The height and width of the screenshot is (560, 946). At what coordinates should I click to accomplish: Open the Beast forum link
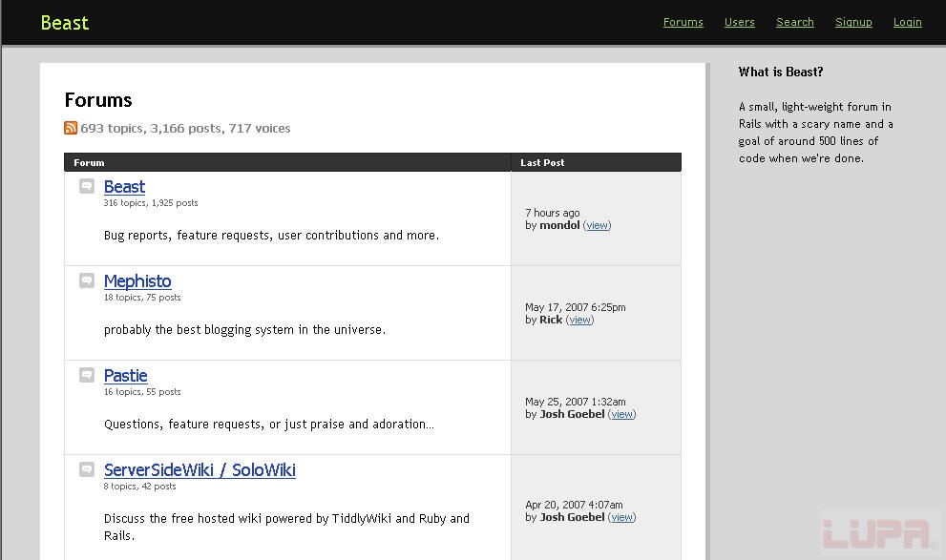coord(124,187)
